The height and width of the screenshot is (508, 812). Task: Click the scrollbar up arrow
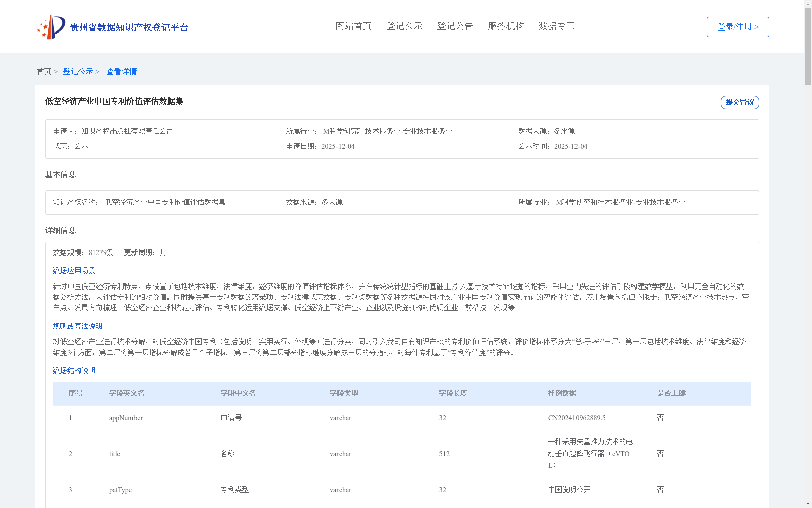[808, 4]
